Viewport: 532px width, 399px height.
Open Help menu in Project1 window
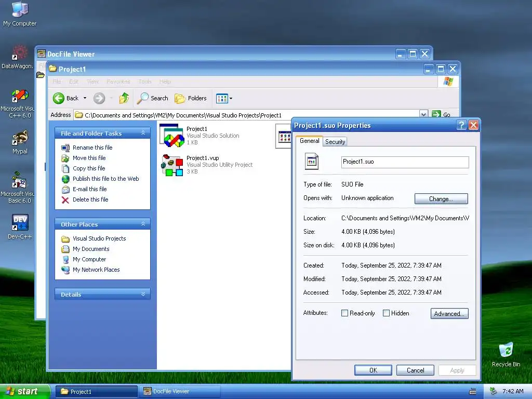pos(165,82)
